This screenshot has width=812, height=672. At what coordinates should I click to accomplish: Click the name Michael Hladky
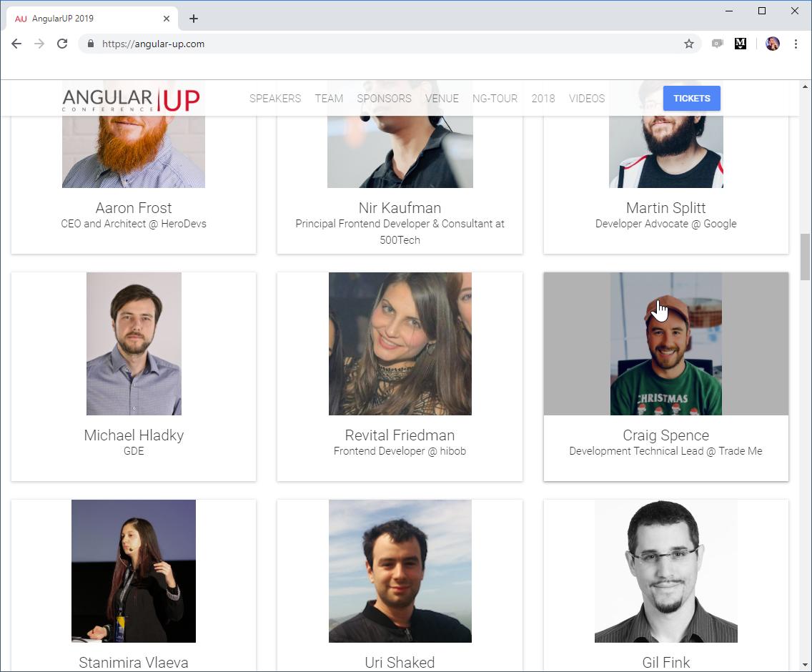(134, 435)
